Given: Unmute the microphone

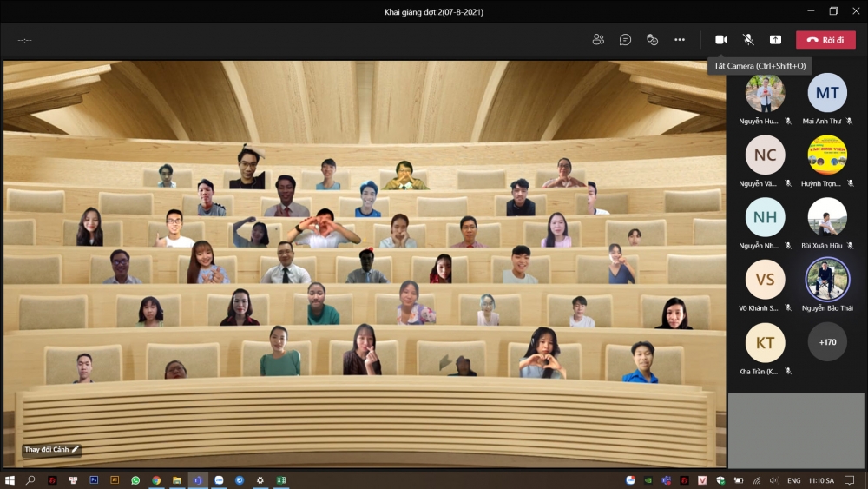Looking at the screenshot, I should coord(748,40).
